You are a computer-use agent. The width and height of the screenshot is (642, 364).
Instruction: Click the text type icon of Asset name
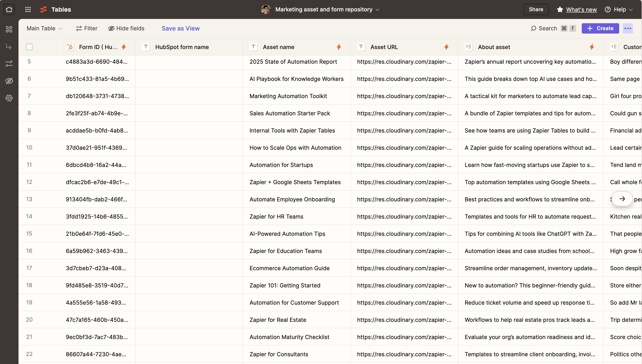(x=253, y=47)
